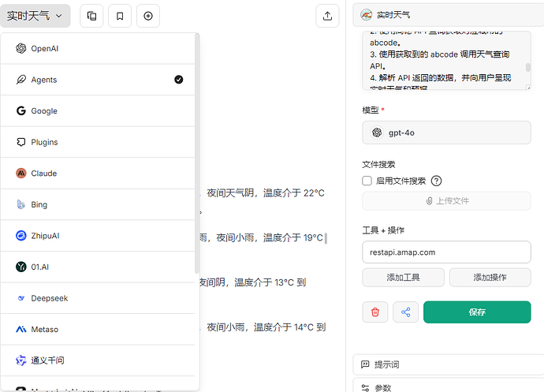The height and width of the screenshot is (392, 544).
Task: Click the 提示词 chat bubble icon
Action: coord(365,364)
